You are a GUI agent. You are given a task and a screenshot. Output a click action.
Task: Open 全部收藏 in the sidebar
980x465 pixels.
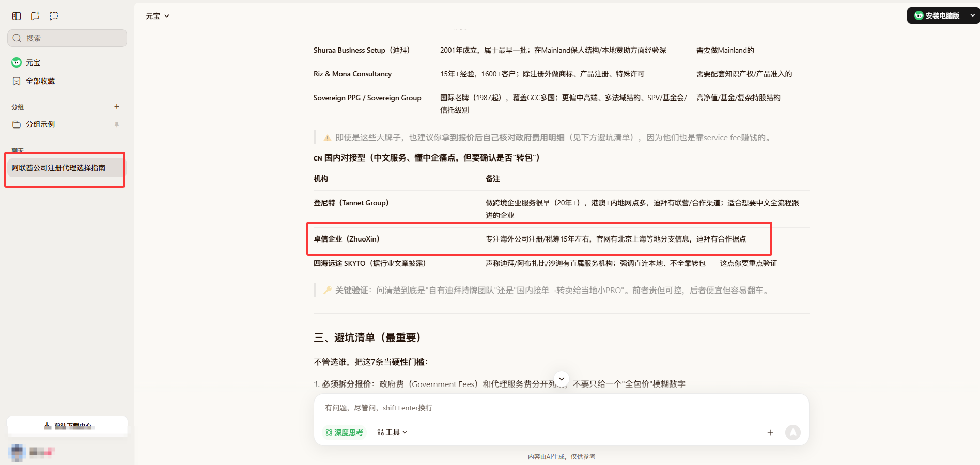tap(67, 81)
